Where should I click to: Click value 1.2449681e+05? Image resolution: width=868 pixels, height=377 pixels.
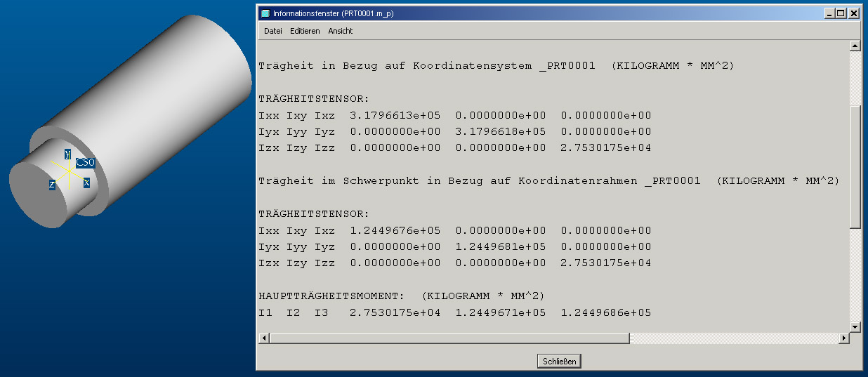tap(500, 246)
